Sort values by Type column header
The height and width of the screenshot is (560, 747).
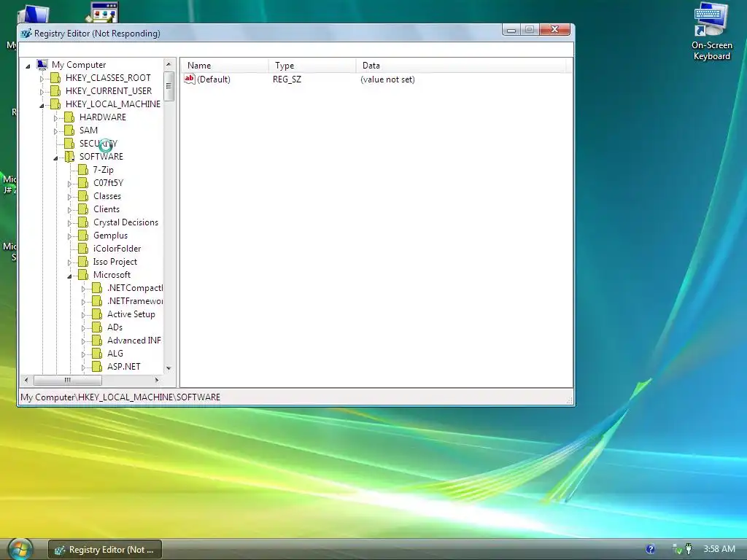click(312, 65)
